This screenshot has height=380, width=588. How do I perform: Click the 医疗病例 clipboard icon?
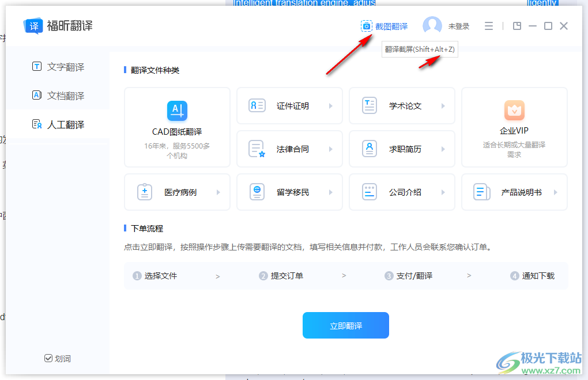click(x=144, y=192)
